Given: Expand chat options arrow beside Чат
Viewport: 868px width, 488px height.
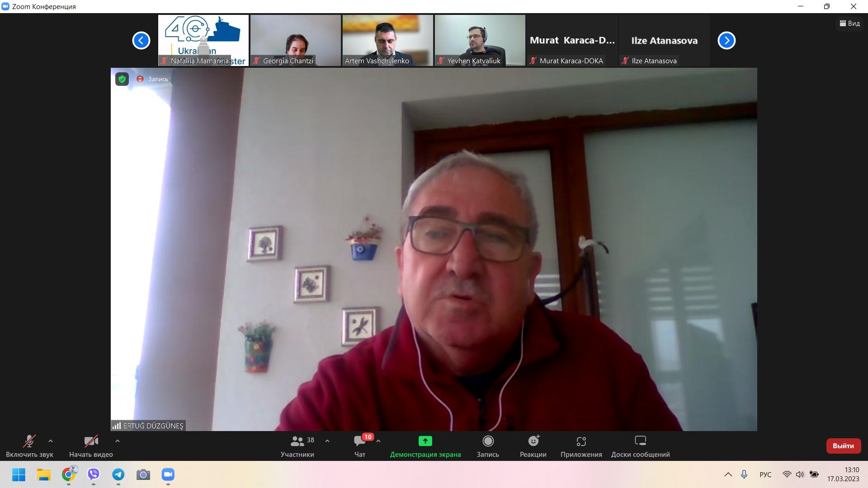Looking at the screenshot, I should coord(378,441).
